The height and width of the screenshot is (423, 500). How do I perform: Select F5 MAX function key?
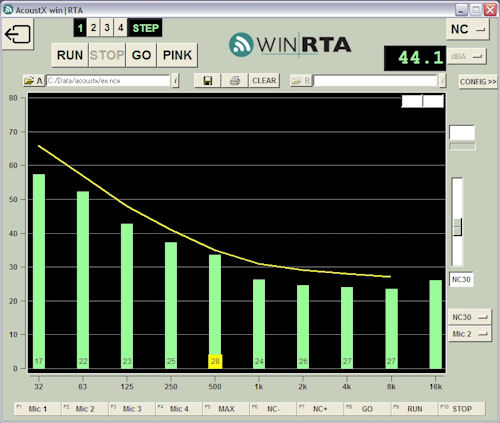(x=226, y=409)
